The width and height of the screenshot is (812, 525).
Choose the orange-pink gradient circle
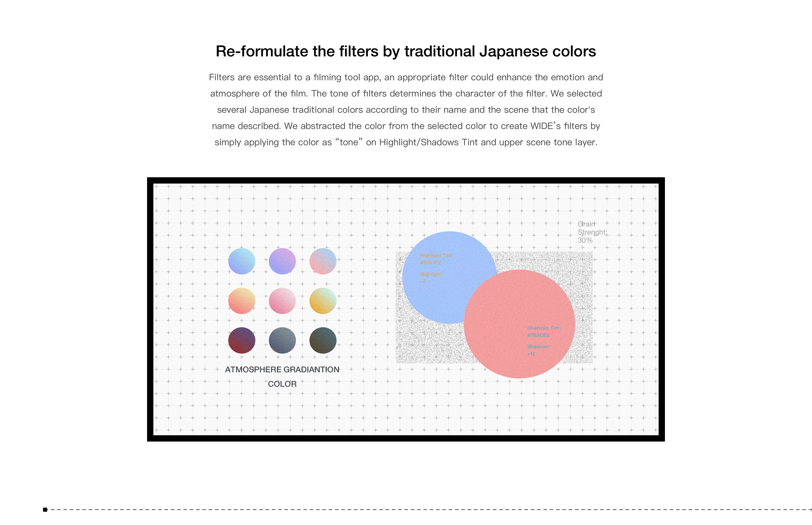click(x=242, y=301)
